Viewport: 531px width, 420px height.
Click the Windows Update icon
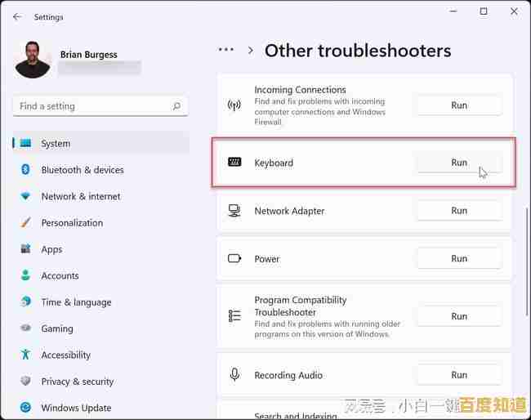25,408
